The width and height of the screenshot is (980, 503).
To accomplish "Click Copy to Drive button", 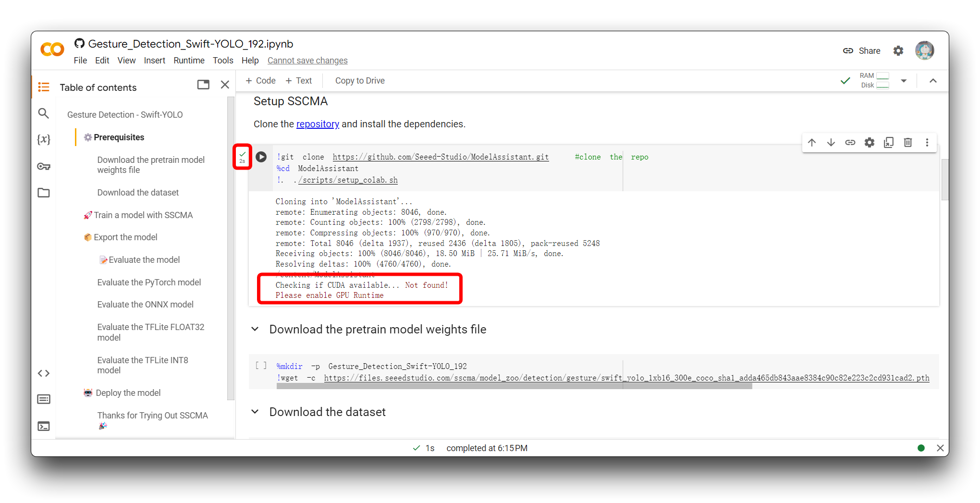I will [x=360, y=81].
